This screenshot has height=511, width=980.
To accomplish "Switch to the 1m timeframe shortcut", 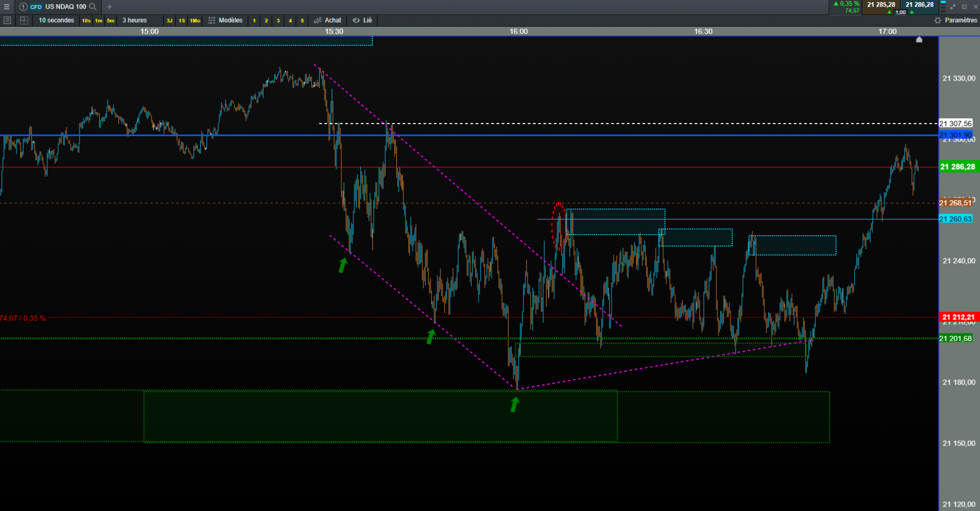I will 99,21.
